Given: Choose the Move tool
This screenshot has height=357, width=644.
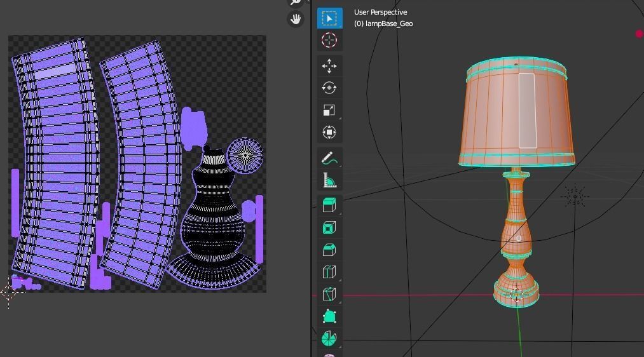Looking at the screenshot, I should (329, 66).
